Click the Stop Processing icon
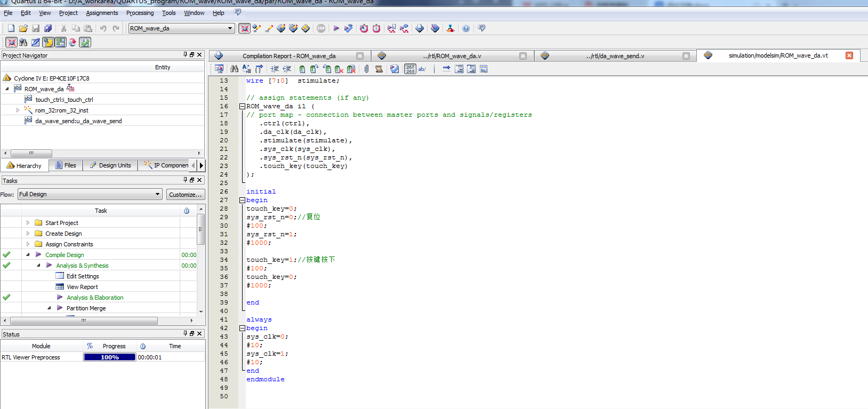Screen dimensions: 868x409 pos(321,28)
